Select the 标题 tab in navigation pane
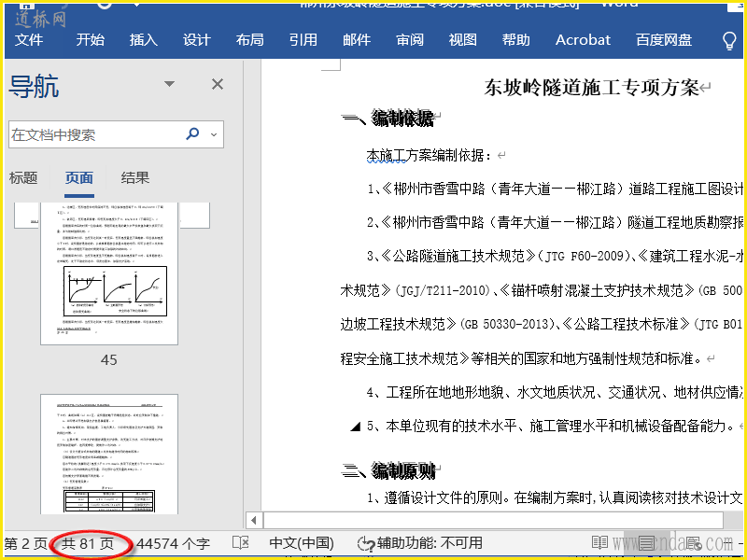 (22, 178)
